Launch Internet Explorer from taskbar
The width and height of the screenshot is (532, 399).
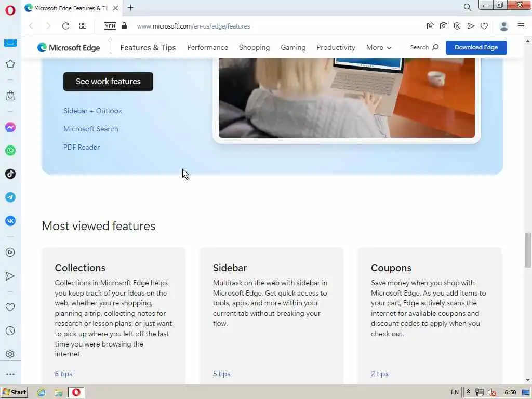pyautogui.click(x=42, y=393)
